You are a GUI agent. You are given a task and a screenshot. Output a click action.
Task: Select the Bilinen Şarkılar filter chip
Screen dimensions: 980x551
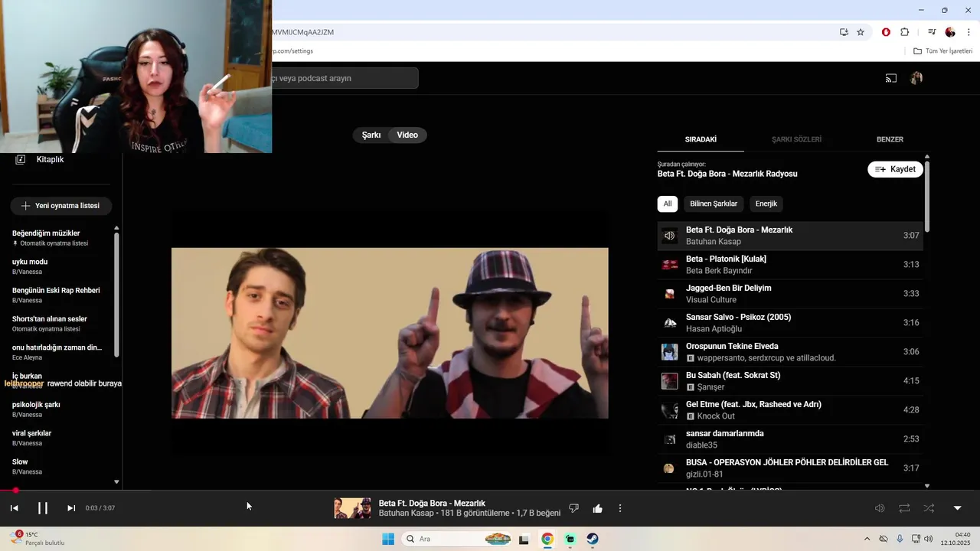[714, 204]
